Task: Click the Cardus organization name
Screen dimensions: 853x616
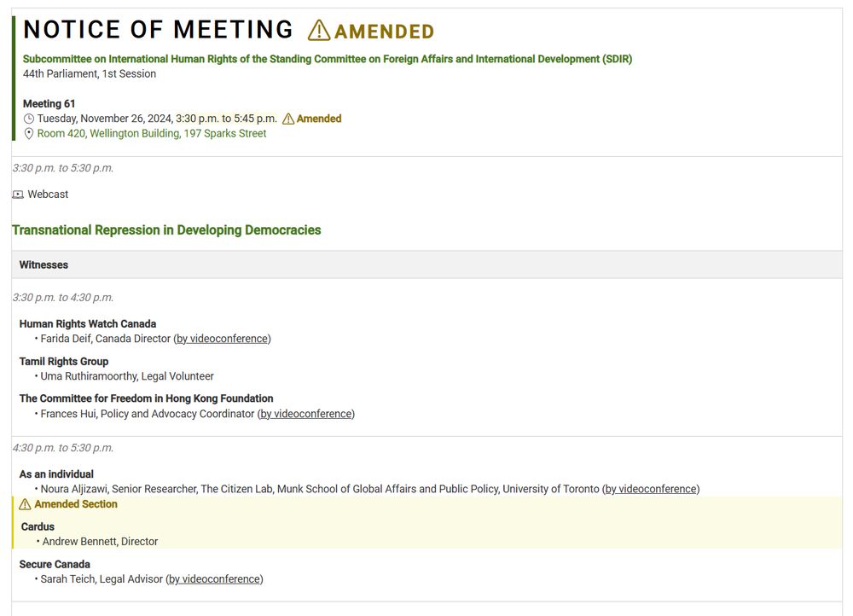Action: pos(38,526)
